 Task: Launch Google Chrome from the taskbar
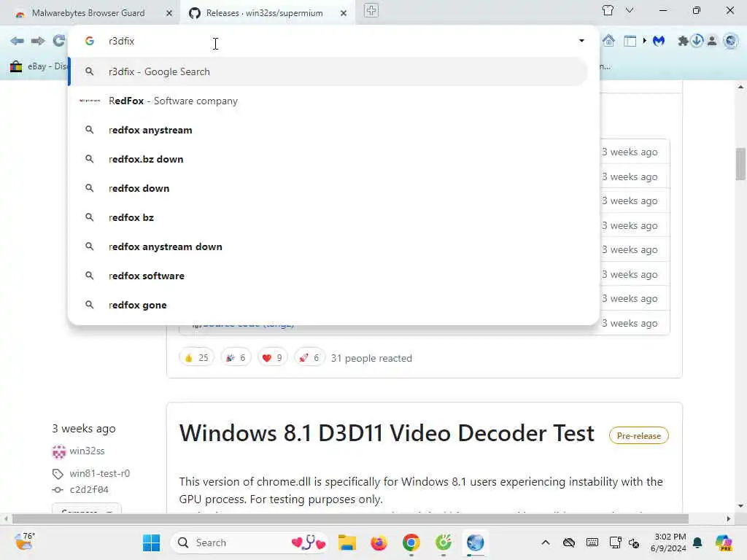pyautogui.click(x=411, y=542)
